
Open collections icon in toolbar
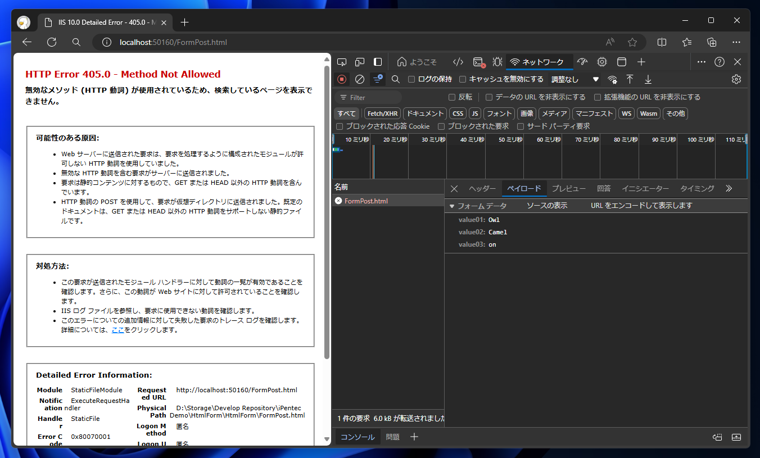tap(712, 42)
